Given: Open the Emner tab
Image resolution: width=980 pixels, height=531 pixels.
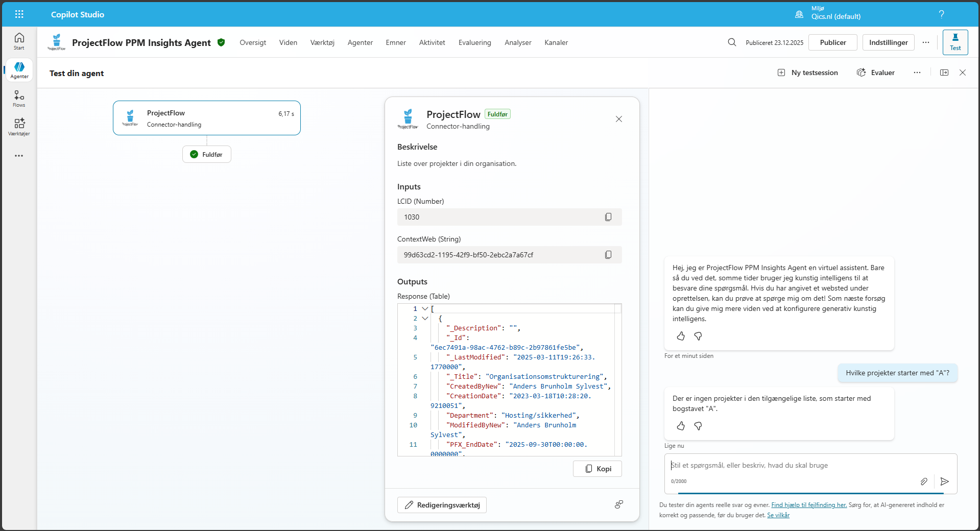Looking at the screenshot, I should 396,42.
